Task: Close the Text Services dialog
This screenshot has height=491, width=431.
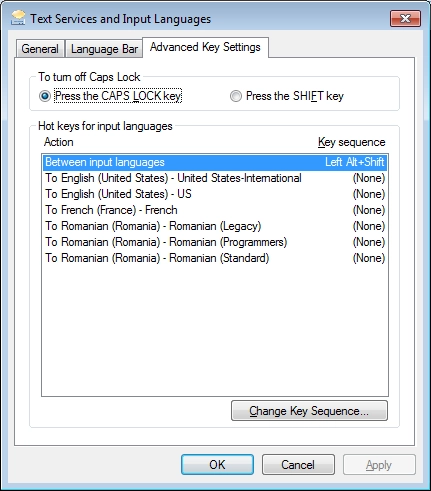Action: tap(405, 18)
